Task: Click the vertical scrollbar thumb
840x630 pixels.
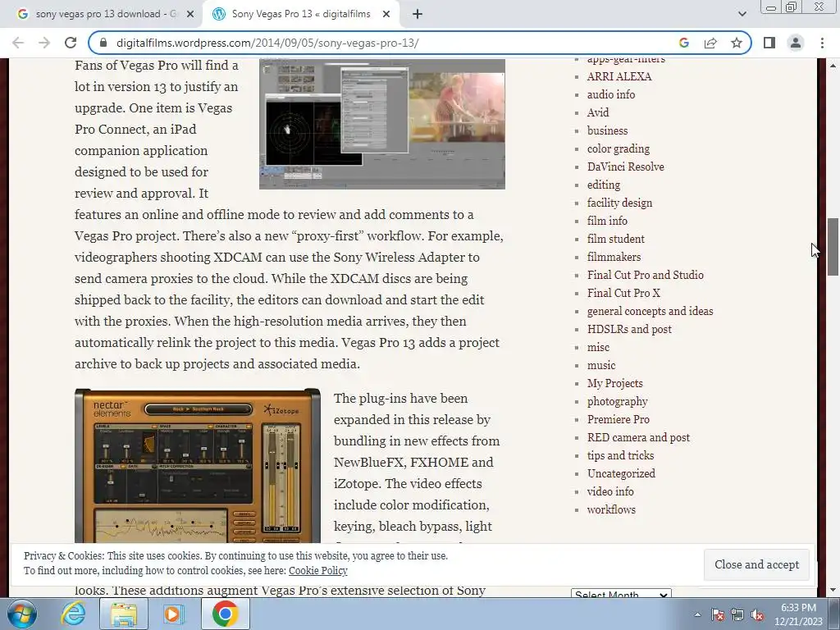Action: (x=833, y=247)
